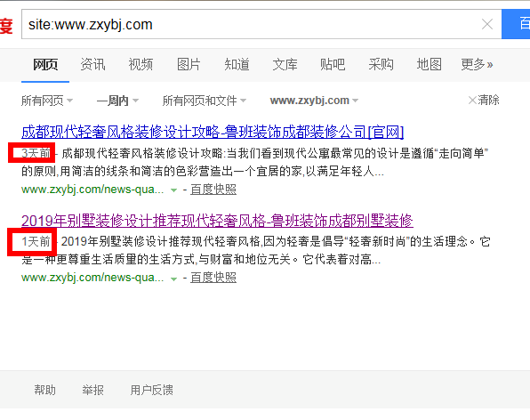Open 百度快照 for the second result
530x420 pixels.
[213, 278]
